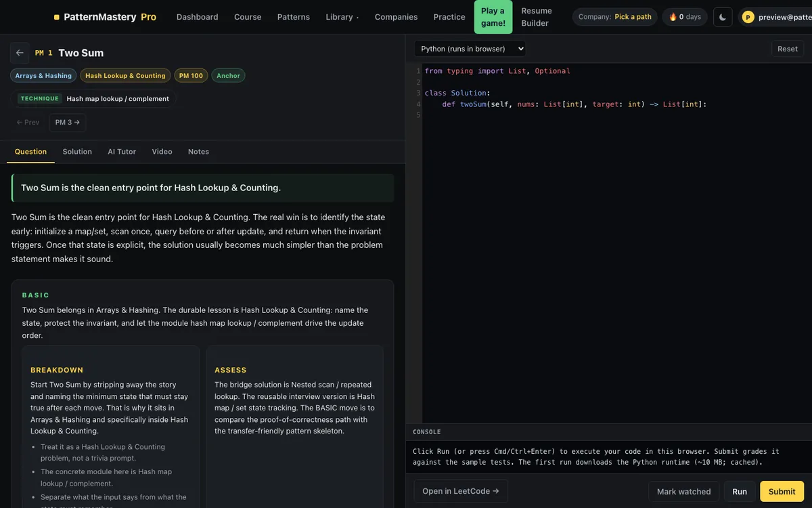This screenshot has width=812, height=508.
Task: Switch to the Notes tab
Action: click(x=198, y=152)
